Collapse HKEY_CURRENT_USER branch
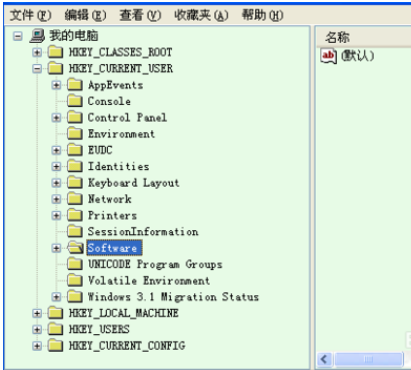The width and height of the screenshot is (411, 370). click(x=37, y=69)
